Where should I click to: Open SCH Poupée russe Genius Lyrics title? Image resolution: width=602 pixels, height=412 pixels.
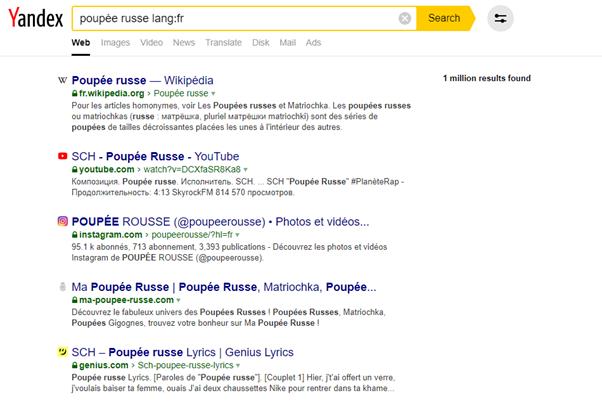(x=182, y=352)
